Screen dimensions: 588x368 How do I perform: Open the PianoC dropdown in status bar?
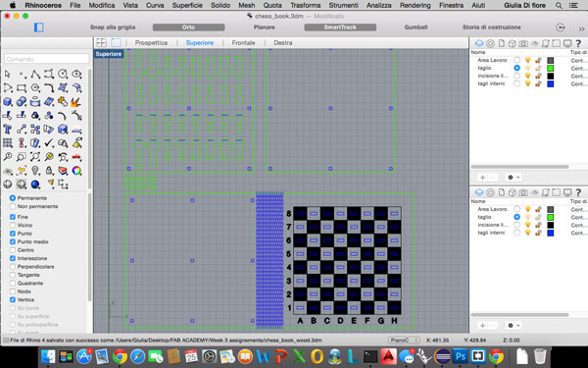(x=404, y=341)
